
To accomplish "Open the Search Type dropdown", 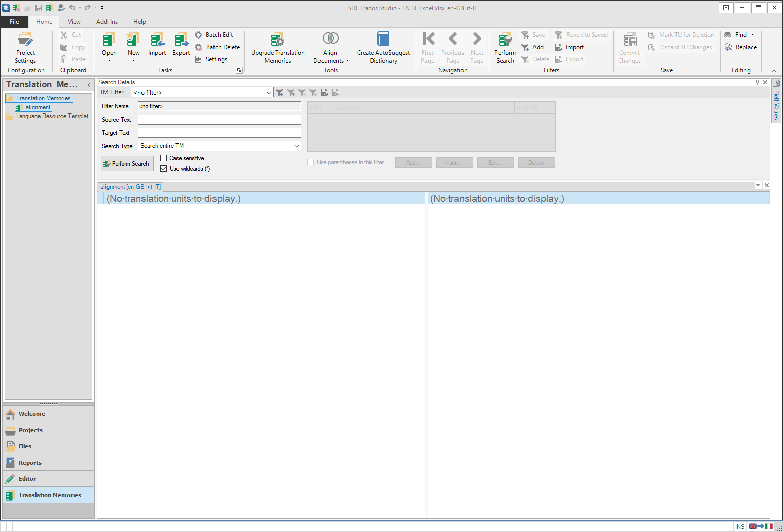I will 297,146.
